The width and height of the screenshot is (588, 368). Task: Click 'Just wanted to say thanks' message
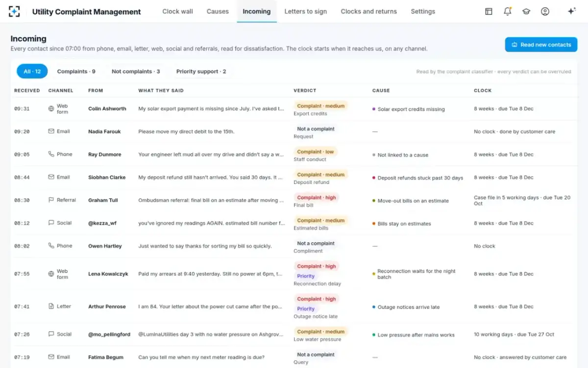tap(205, 246)
